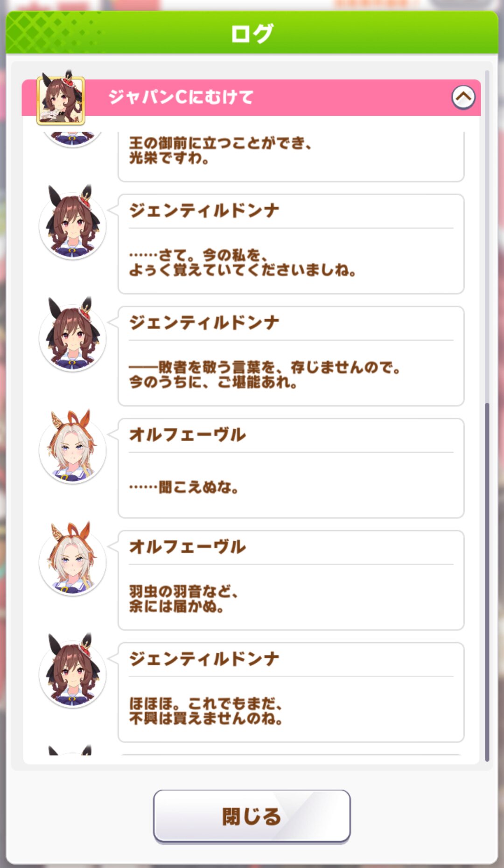
Task: Click Gentildonna's thumbnail in the pink header
Action: [x=61, y=99]
